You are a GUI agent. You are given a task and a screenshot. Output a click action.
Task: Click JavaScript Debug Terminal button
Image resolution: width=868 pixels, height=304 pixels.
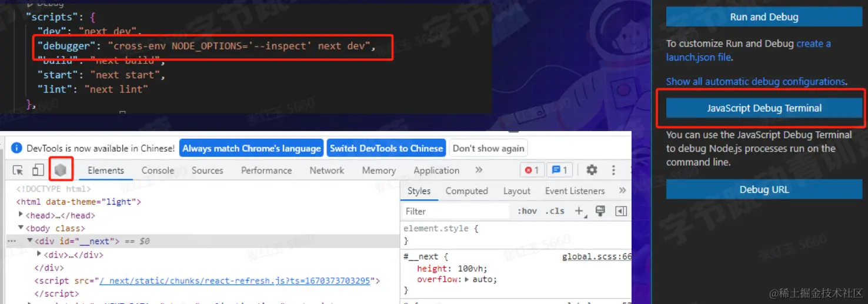[764, 108]
